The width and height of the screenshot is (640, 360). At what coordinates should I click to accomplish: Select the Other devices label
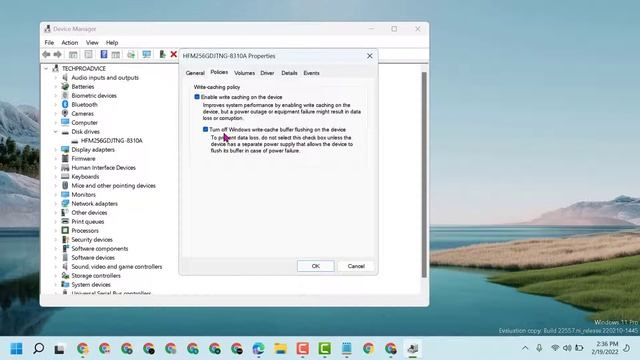pyautogui.click(x=89, y=213)
